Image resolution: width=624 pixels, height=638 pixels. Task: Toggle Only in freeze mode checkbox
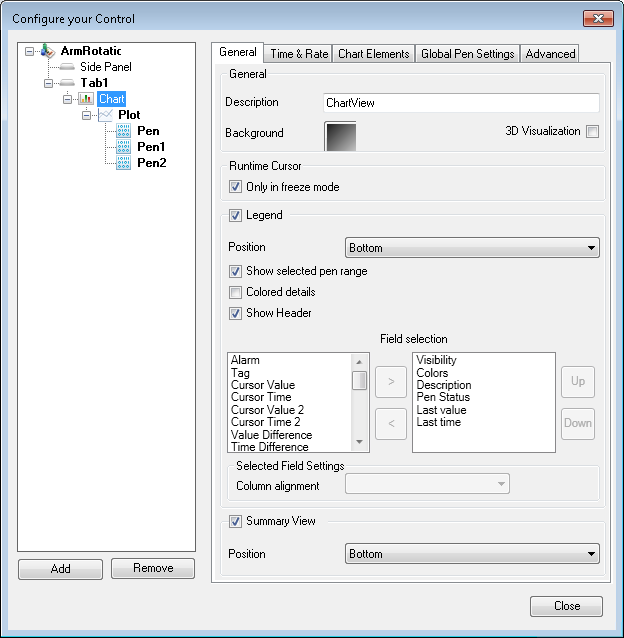pos(236,187)
